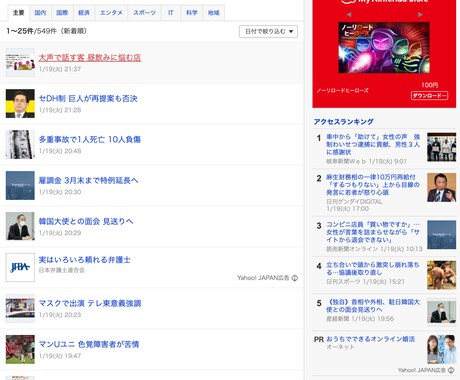460x380 pixels.
Task: Open headline セDH制 巨人が再提案も否決
Action: coord(88,99)
